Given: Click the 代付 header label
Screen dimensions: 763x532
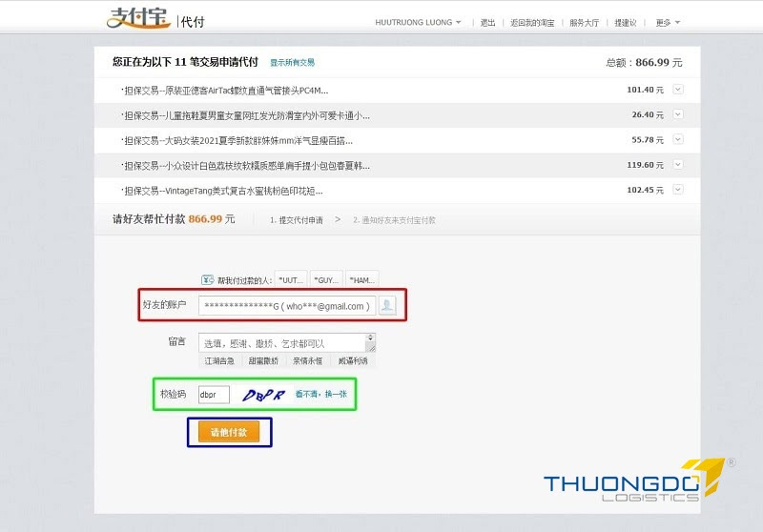Looking at the screenshot, I should 193,22.
